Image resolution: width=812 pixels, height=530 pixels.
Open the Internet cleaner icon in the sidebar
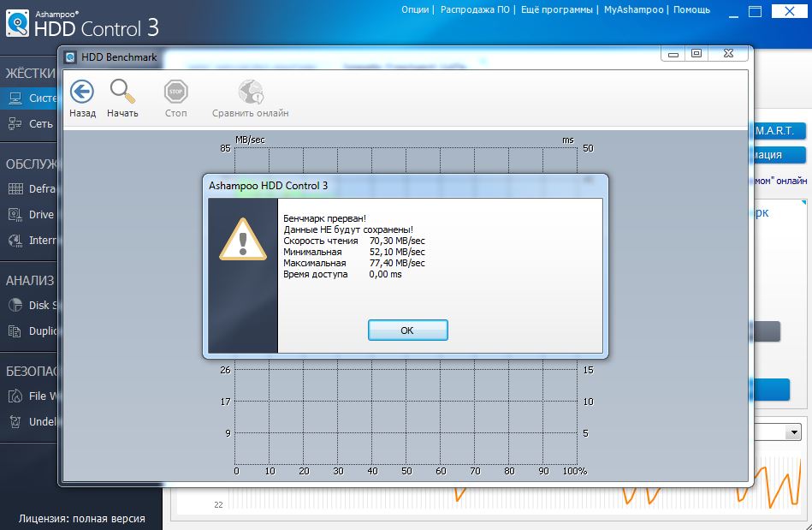pos(15,241)
